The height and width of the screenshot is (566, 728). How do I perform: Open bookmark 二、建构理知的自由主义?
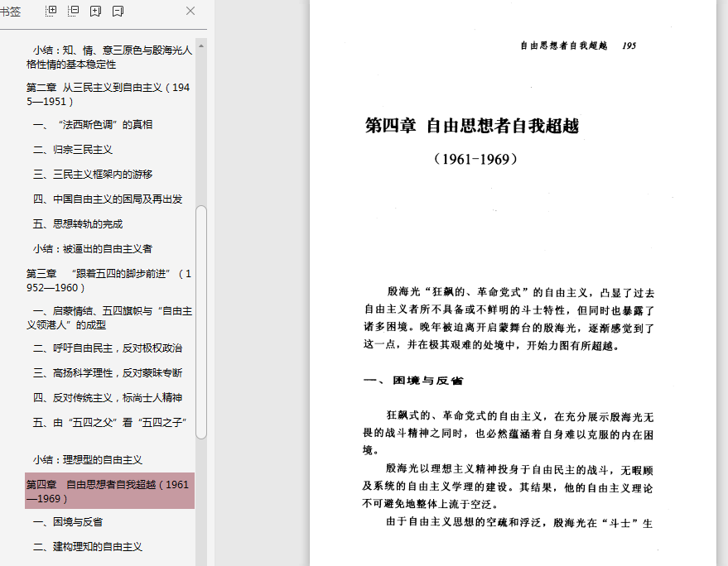coord(87,547)
